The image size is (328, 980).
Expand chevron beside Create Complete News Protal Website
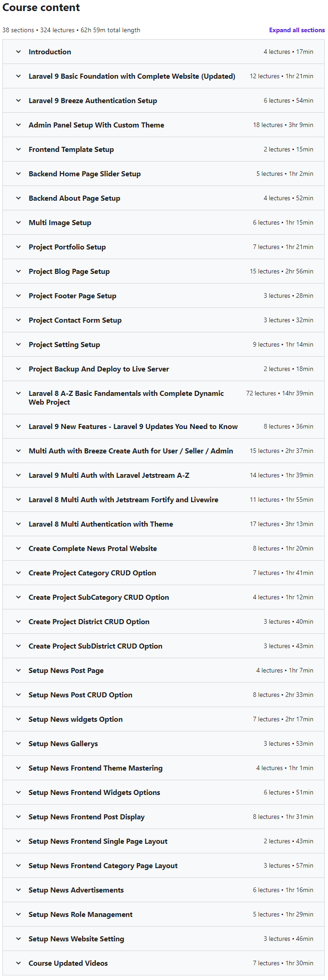18,548
